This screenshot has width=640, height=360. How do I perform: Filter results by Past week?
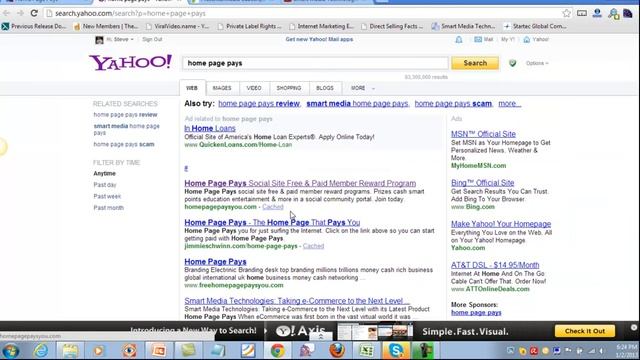tap(107, 196)
